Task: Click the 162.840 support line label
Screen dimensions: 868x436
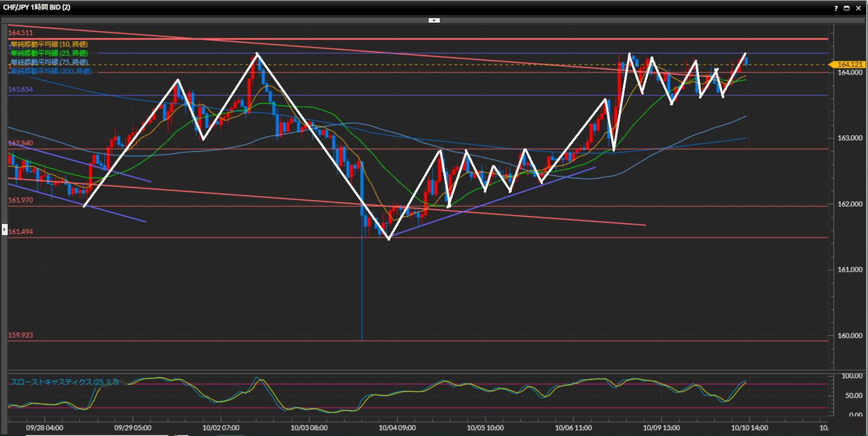Action: pos(21,143)
